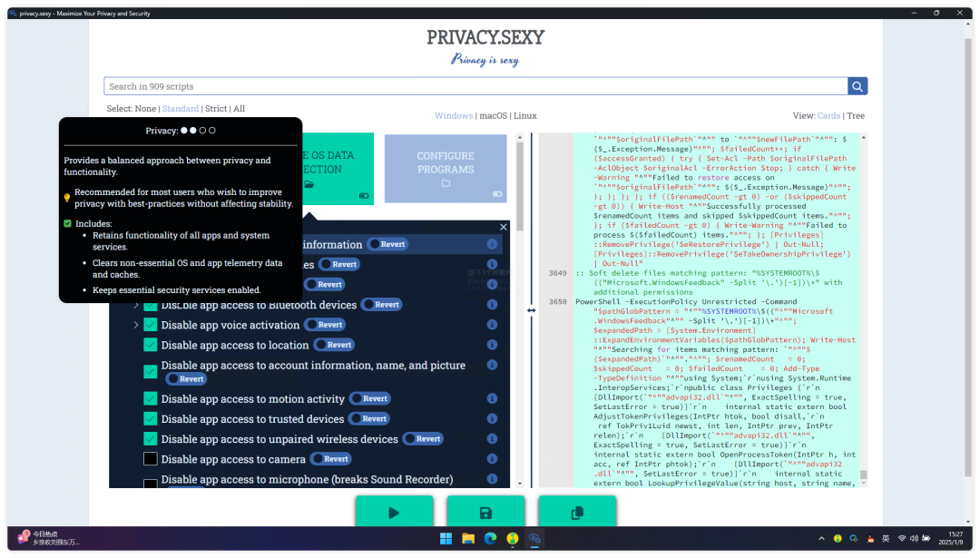
Task: Open the news widget on taskbar
Action: pos(49,538)
